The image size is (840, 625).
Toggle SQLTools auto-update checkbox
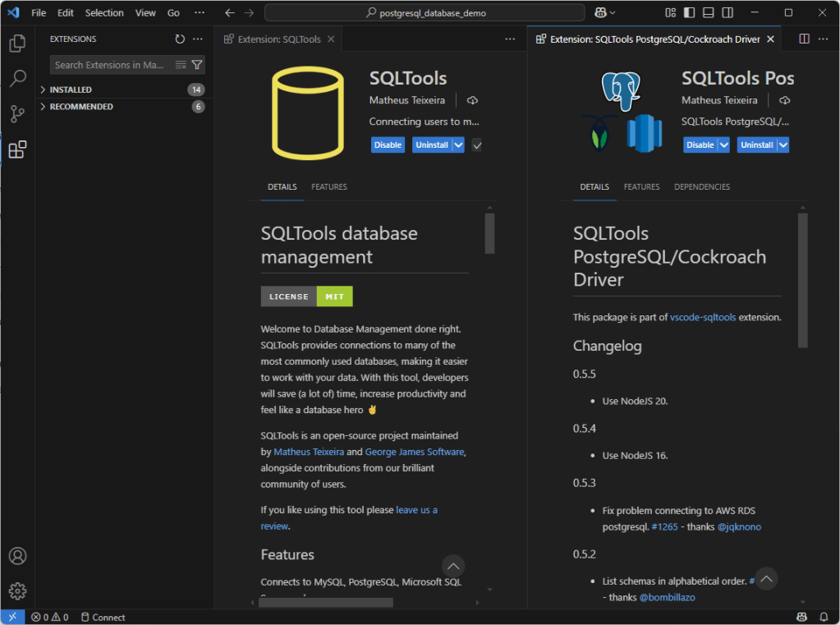(x=477, y=145)
